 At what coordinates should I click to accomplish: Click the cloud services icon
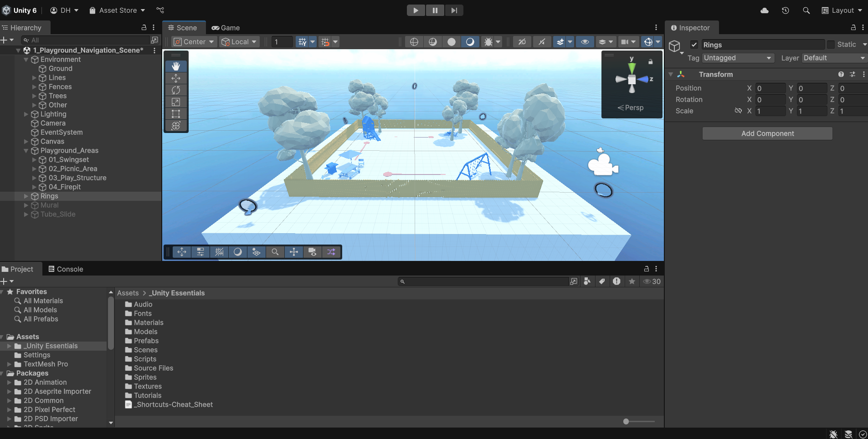pyautogui.click(x=765, y=10)
